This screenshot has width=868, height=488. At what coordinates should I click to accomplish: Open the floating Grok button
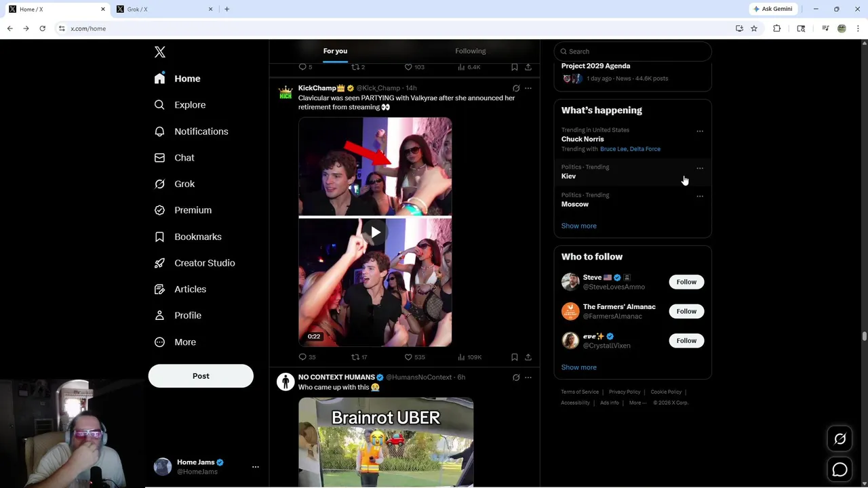tap(840, 439)
